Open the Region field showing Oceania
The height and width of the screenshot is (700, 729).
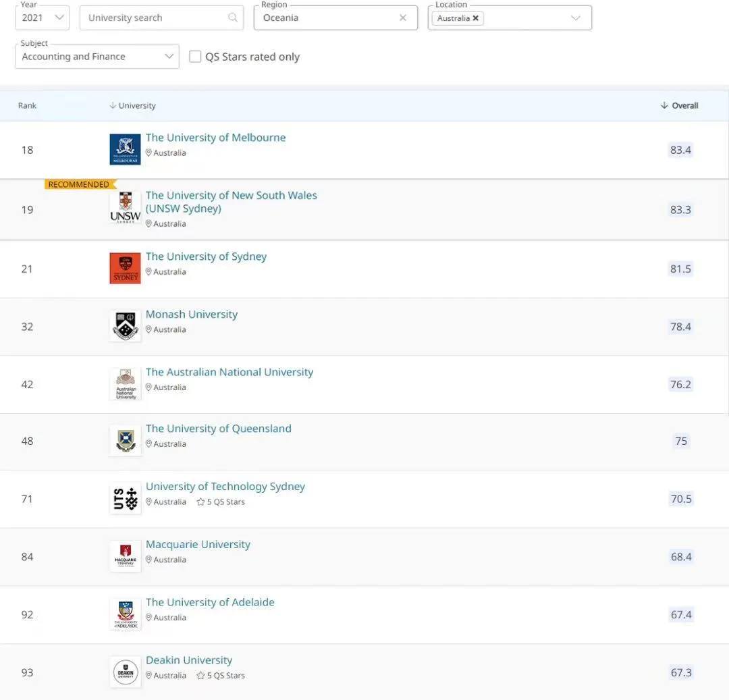[x=335, y=18]
